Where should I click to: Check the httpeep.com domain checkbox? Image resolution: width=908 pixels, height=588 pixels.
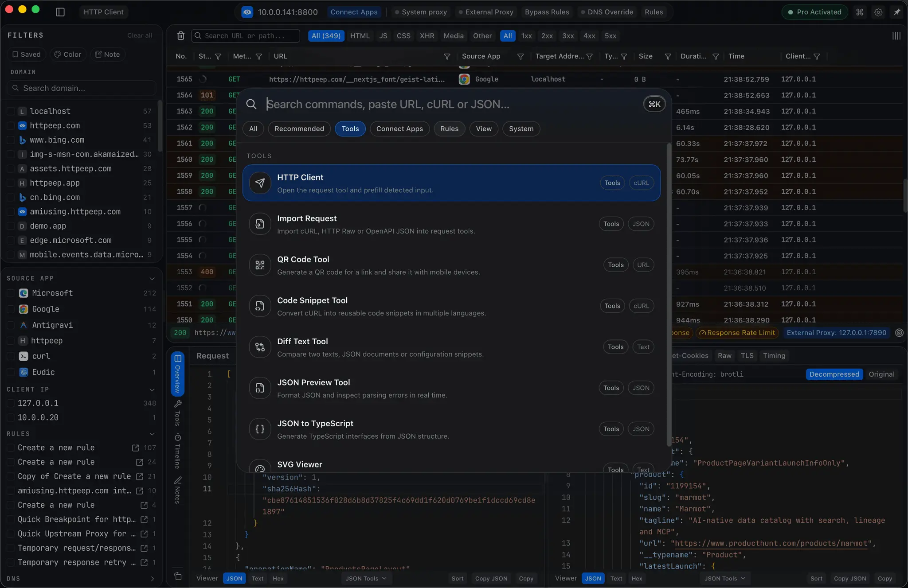point(11,126)
